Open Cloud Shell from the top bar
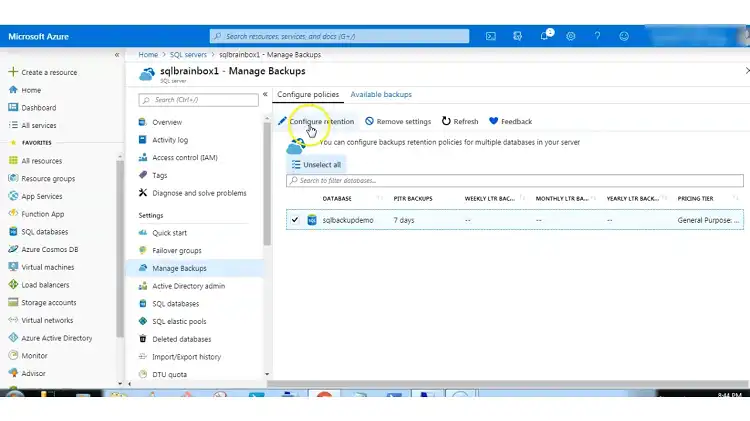The image size is (750, 421). [x=491, y=36]
